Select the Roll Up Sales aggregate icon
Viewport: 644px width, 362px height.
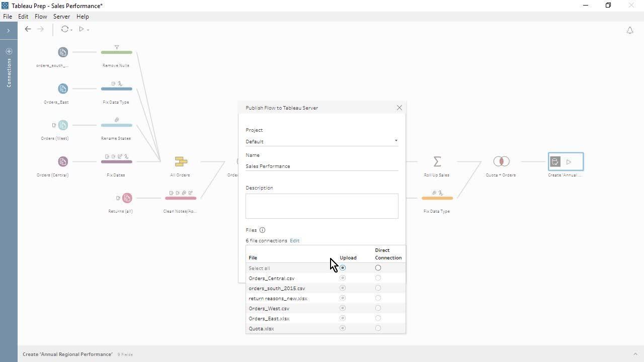[x=437, y=161]
